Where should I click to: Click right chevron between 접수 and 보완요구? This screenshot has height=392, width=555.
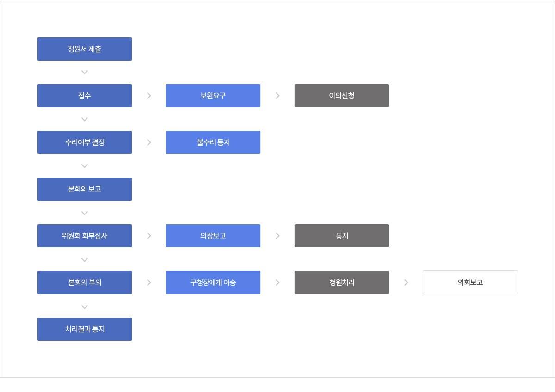pos(149,96)
